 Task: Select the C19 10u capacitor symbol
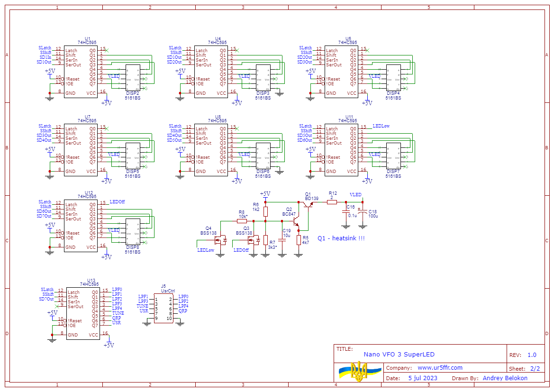282,240
